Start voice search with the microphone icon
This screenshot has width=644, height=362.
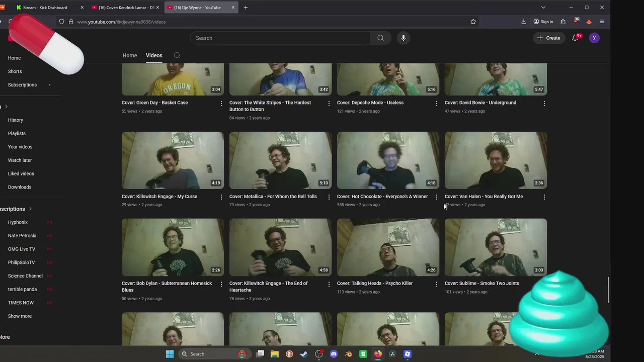(x=403, y=38)
